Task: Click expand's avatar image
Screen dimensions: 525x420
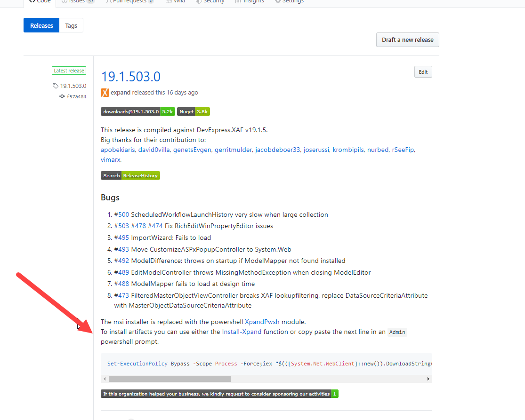Action: coord(105,92)
